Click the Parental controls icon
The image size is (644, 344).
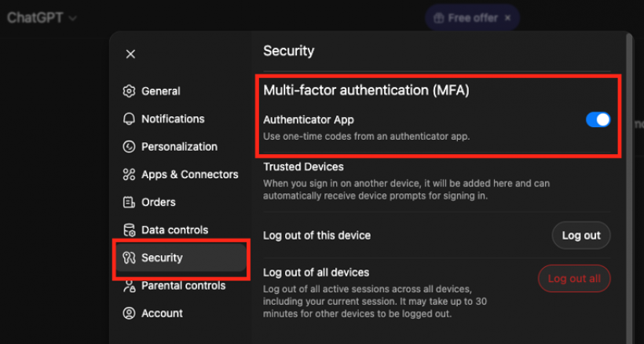coord(130,286)
